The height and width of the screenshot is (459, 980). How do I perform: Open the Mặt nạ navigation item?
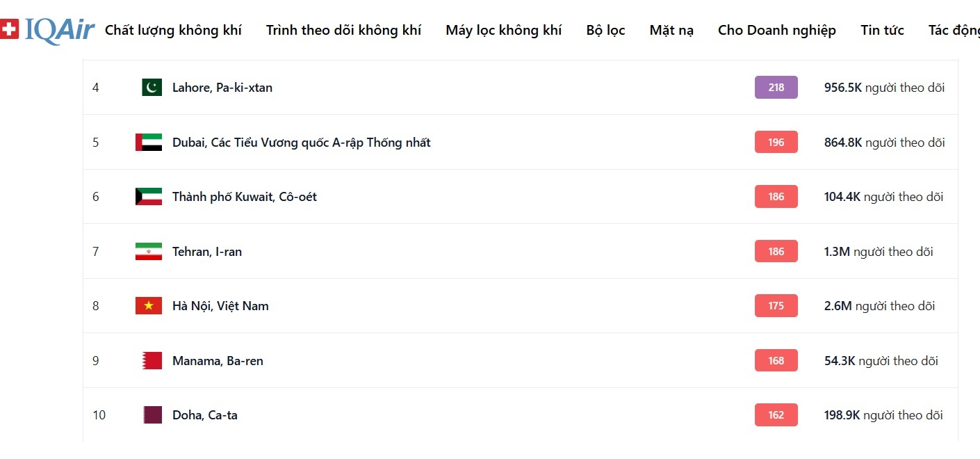pos(671,30)
